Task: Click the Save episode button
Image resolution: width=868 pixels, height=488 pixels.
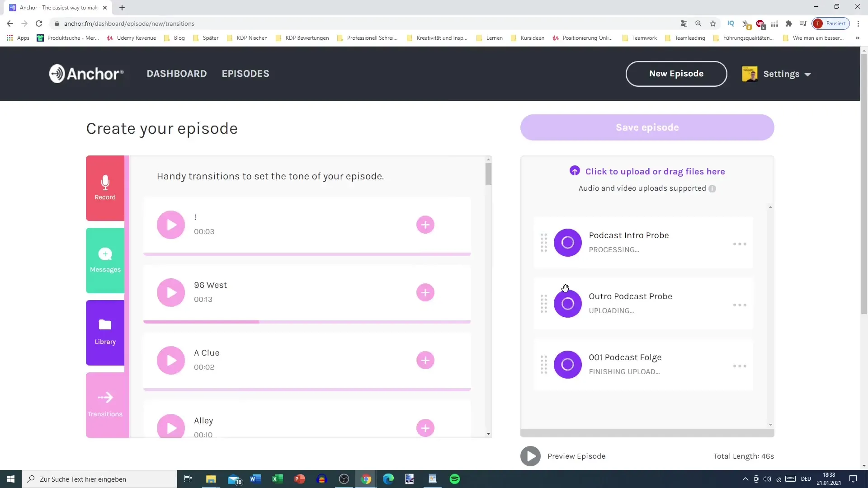Action: [647, 127]
